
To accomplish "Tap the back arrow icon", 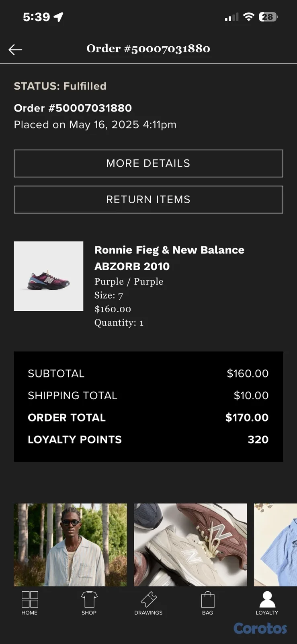I will [x=15, y=50].
